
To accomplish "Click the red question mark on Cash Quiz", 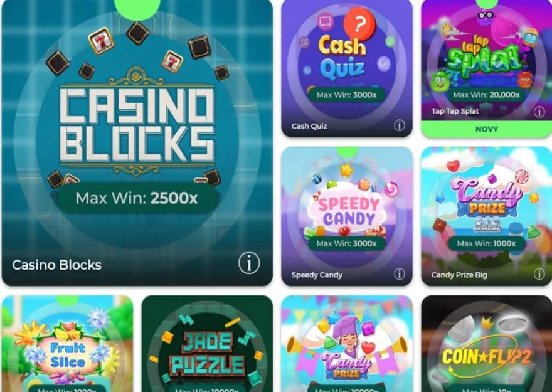I will pyautogui.click(x=360, y=24).
